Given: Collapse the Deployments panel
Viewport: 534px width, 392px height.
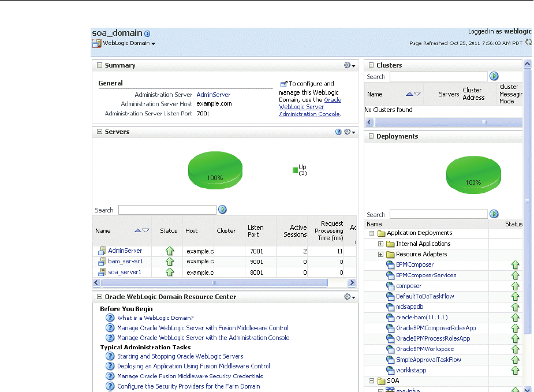Looking at the screenshot, I should pyautogui.click(x=371, y=136).
